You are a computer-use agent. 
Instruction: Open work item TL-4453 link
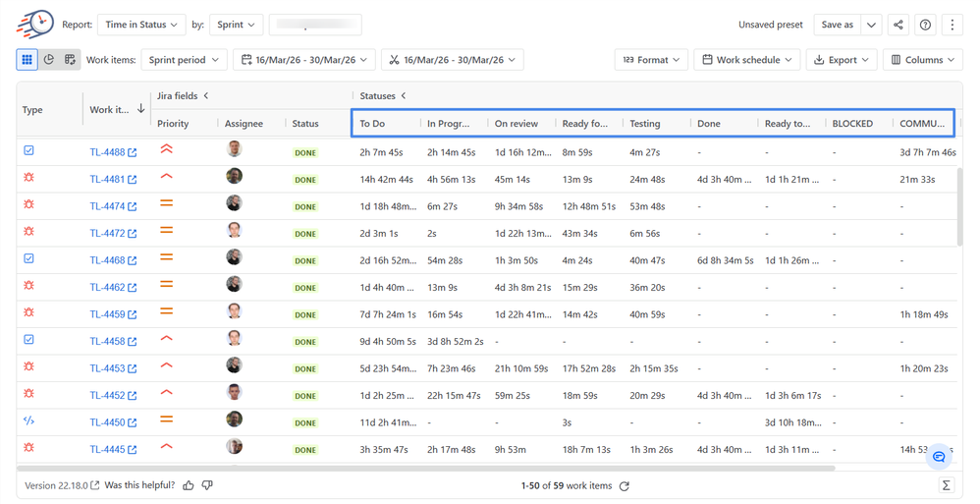tap(107, 368)
